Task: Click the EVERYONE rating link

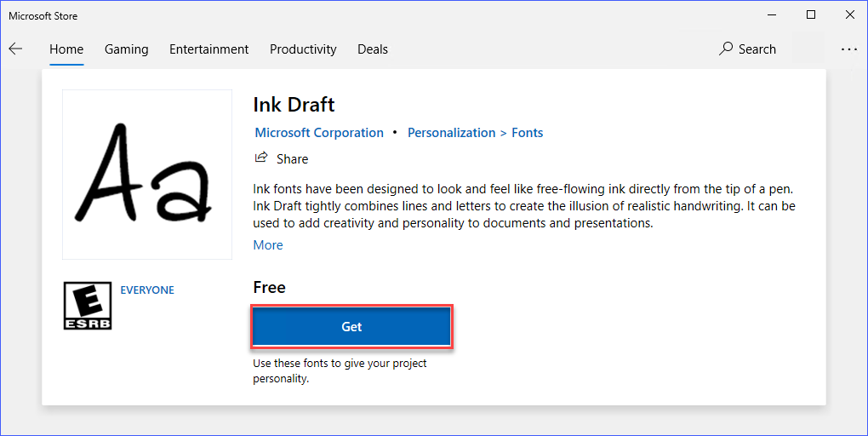Action: pyautogui.click(x=147, y=290)
